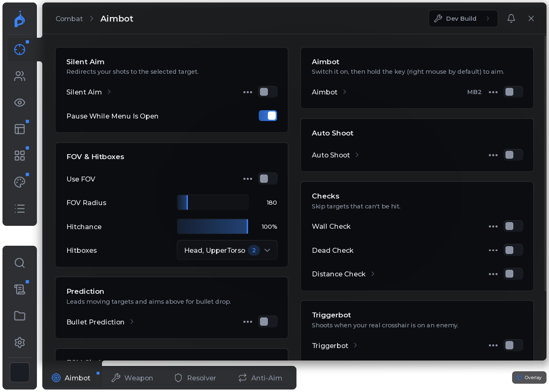549x392 pixels.
Task: Open the Hitboxes dropdown
Action: (x=227, y=250)
